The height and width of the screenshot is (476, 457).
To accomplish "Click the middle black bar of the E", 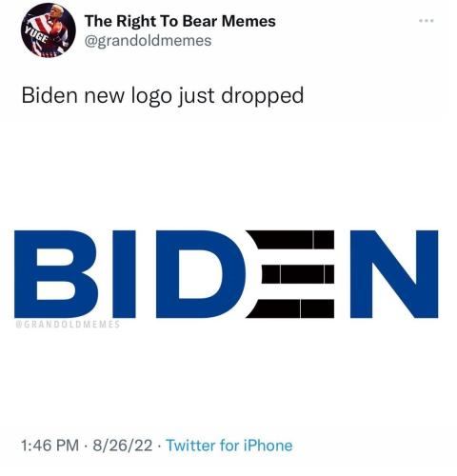I will click(x=298, y=274).
